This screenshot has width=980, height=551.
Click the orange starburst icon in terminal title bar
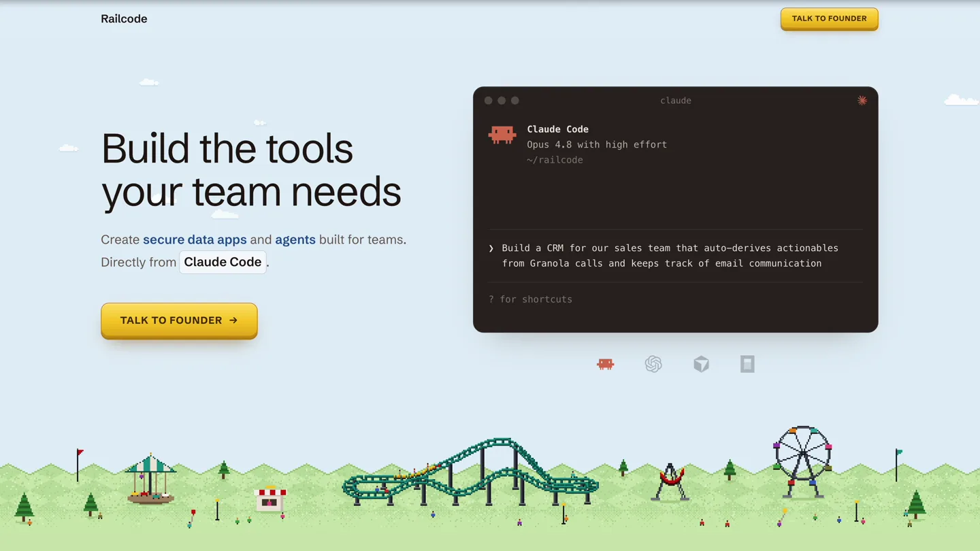click(x=862, y=100)
